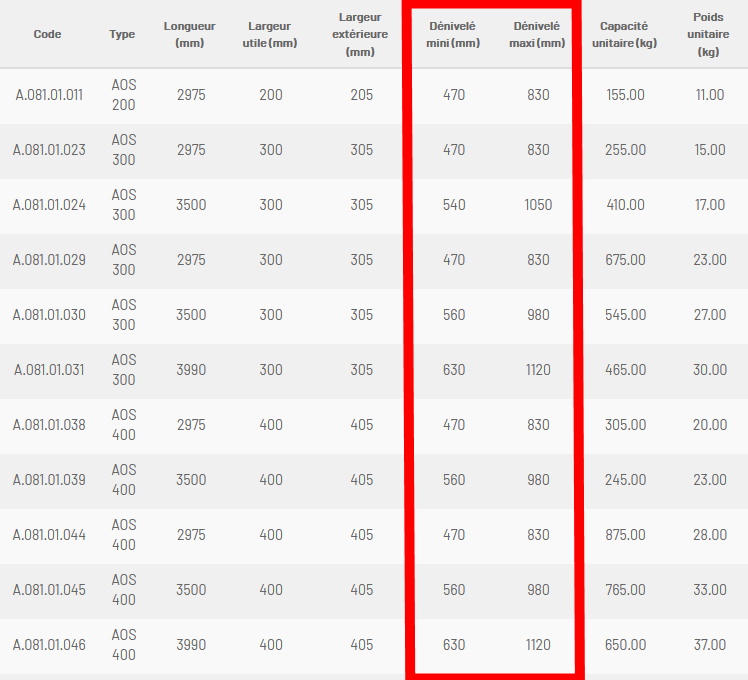
Task: Click Longueur 2975 in row A.081.01.029
Action: coord(191,260)
